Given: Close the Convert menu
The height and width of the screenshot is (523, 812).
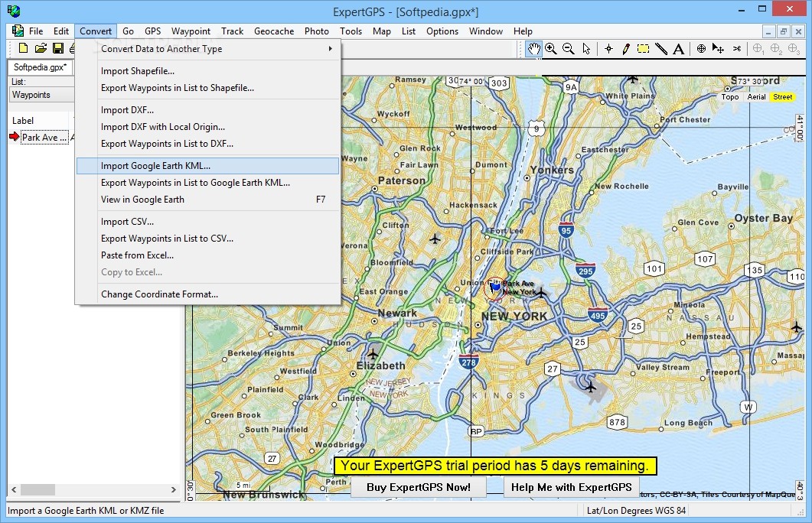Looking at the screenshot, I should 96,31.
